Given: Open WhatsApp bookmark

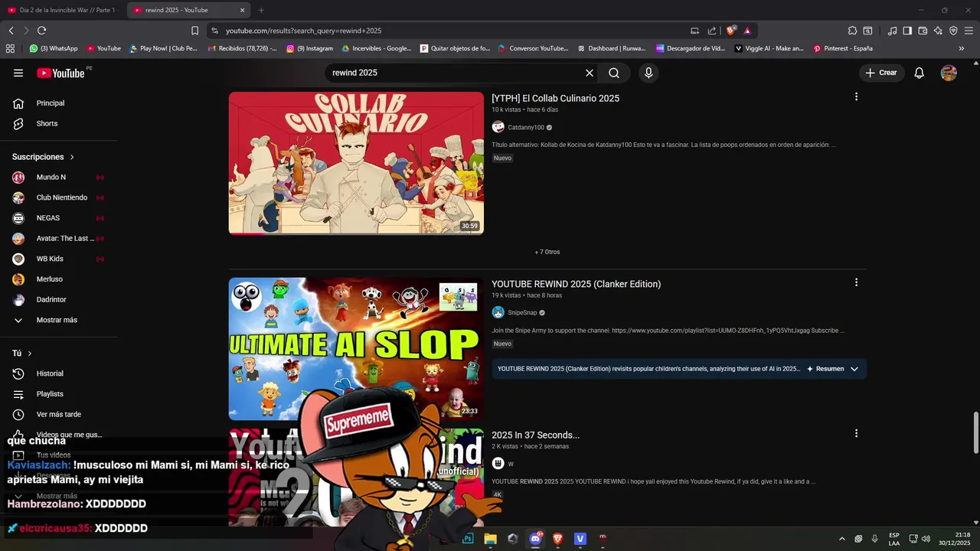Looking at the screenshot, I should (x=53, y=48).
